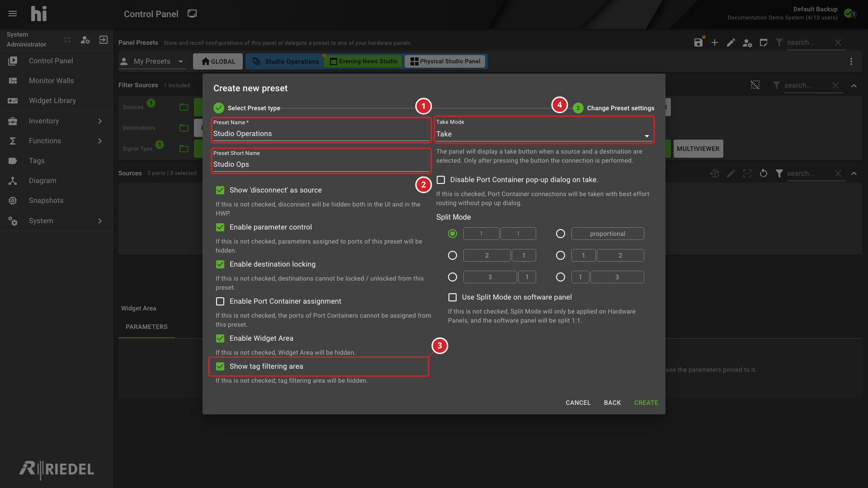Expand the Inventory sidebar menu
This screenshot has height=488, width=868.
point(57,121)
